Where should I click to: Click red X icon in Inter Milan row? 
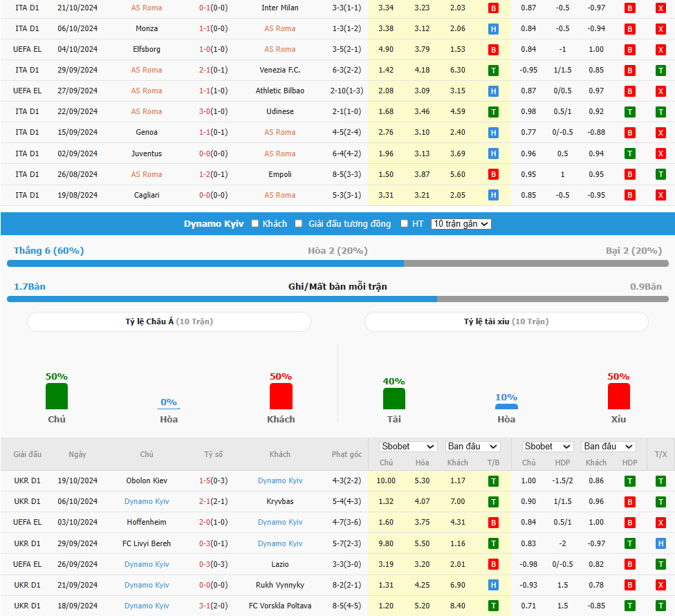(660, 8)
